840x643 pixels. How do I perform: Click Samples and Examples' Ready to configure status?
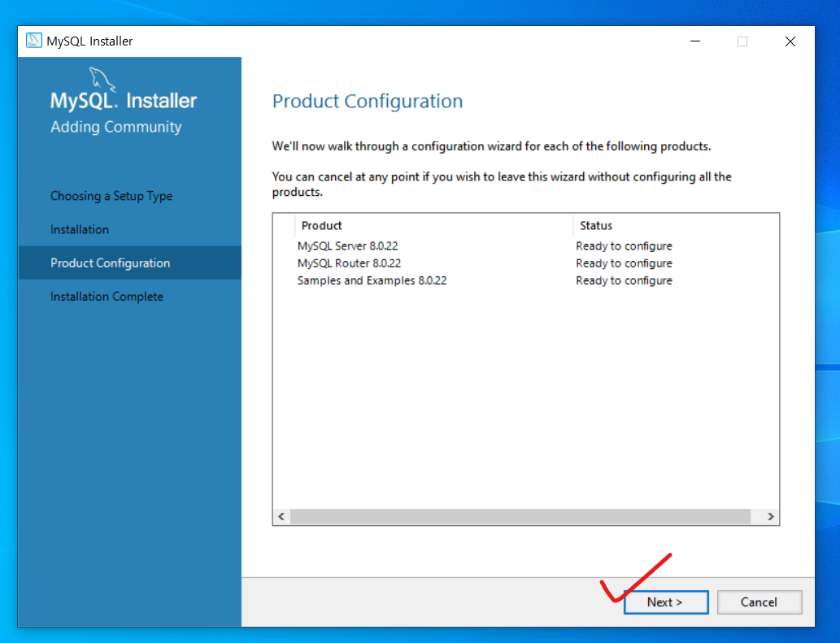[x=625, y=280]
